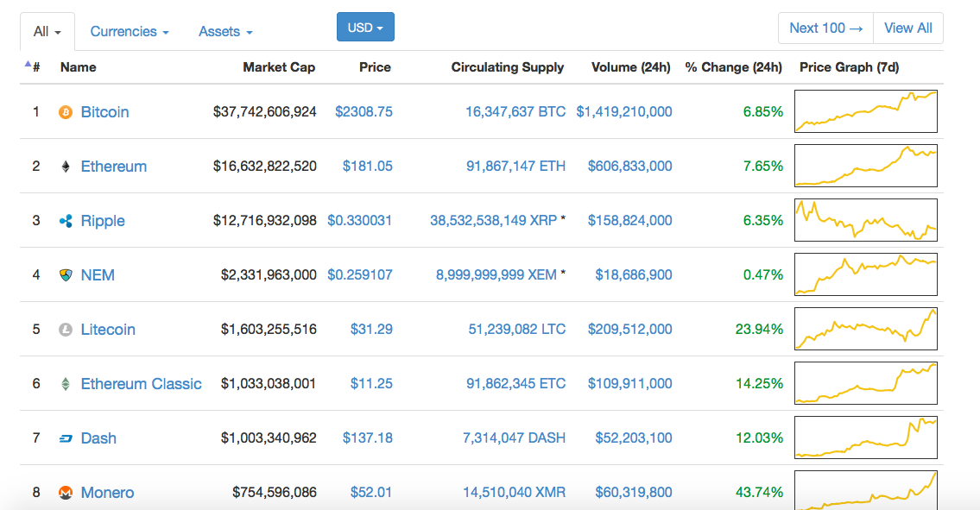Click the View All button
This screenshot has width=980, height=510.
point(908,28)
